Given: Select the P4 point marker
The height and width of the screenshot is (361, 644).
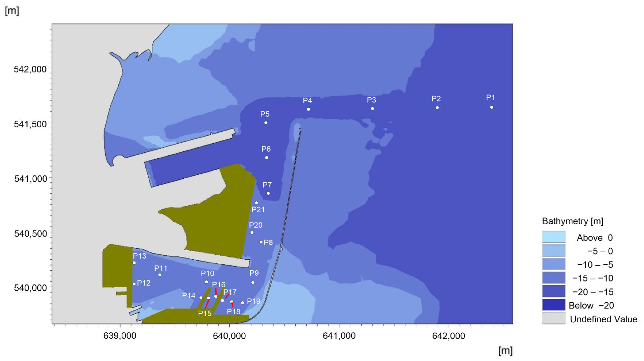Looking at the screenshot, I should (308, 109).
